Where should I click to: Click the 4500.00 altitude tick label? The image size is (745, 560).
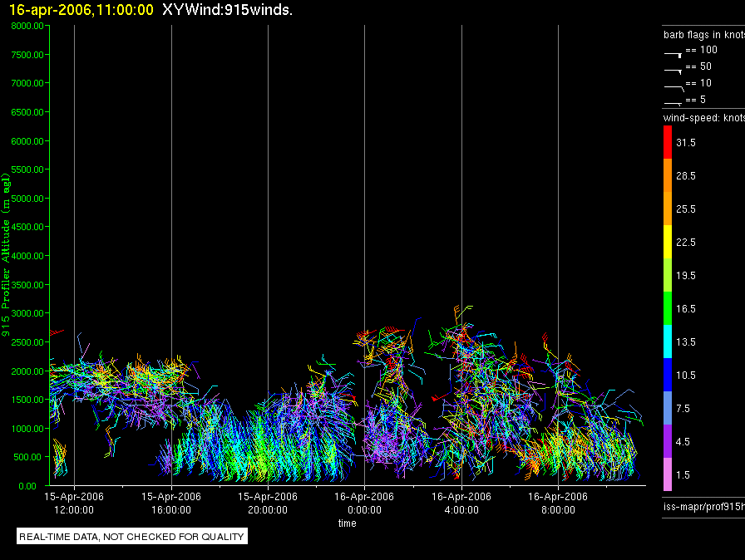point(27,227)
